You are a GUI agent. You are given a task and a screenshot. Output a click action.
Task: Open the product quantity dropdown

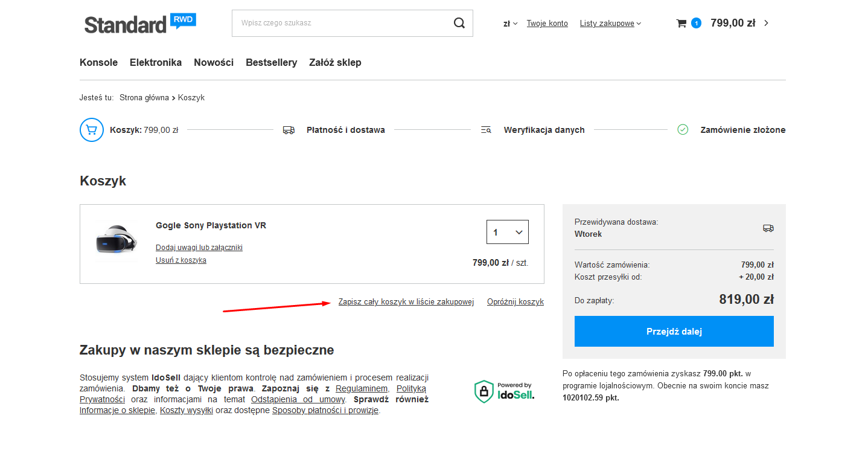[508, 232]
